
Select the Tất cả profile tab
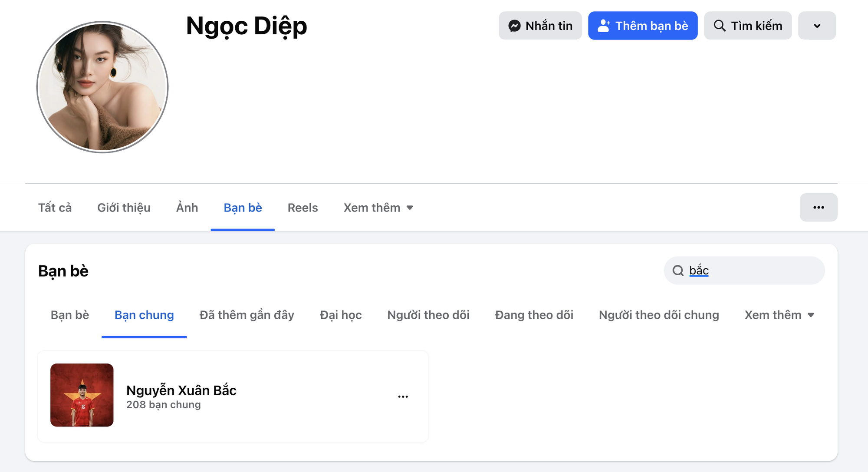point(55,208)
